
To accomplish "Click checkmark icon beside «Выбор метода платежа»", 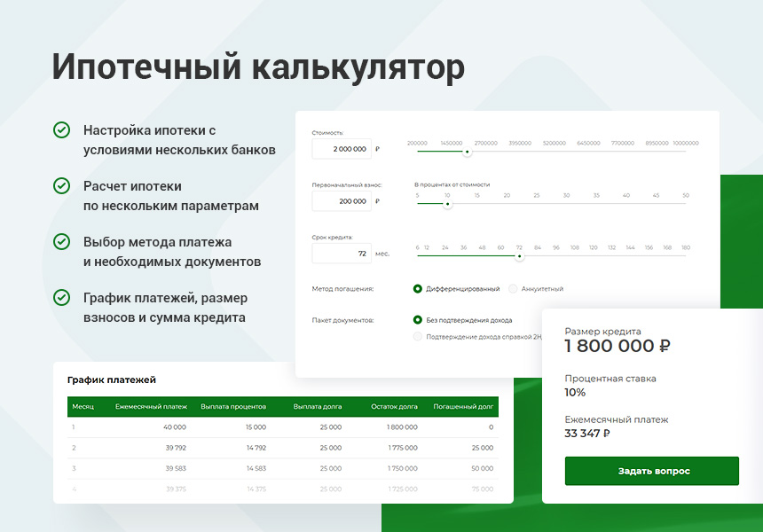I will pos(60,239).
